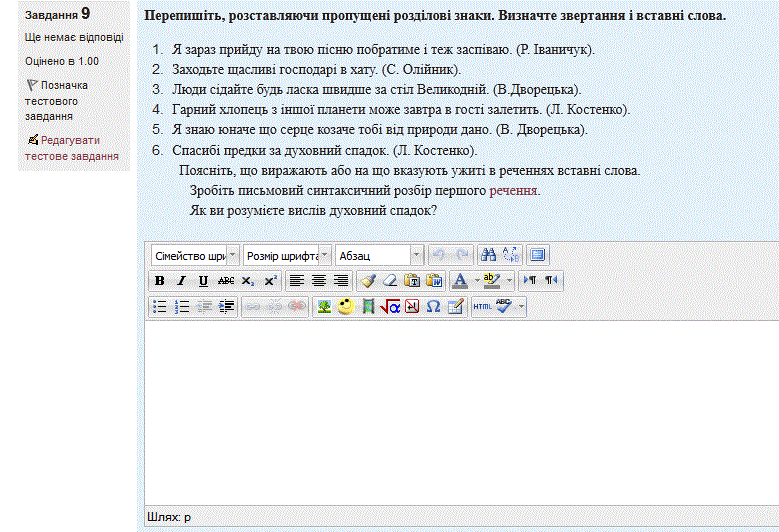Toggle fullscreen editor mode
Image resolution: width=779 pixels, height=532 pixels.
click(537, 255)
